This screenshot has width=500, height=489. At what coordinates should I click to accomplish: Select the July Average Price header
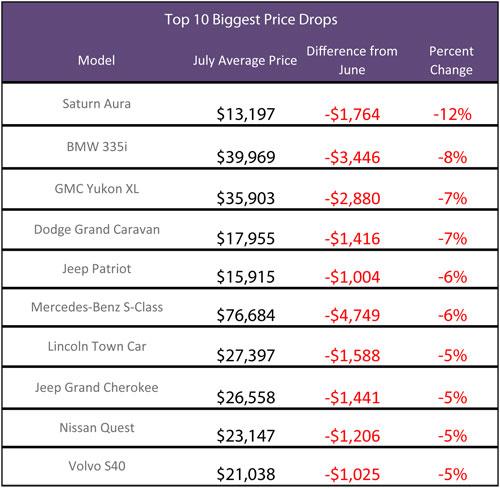245,61
